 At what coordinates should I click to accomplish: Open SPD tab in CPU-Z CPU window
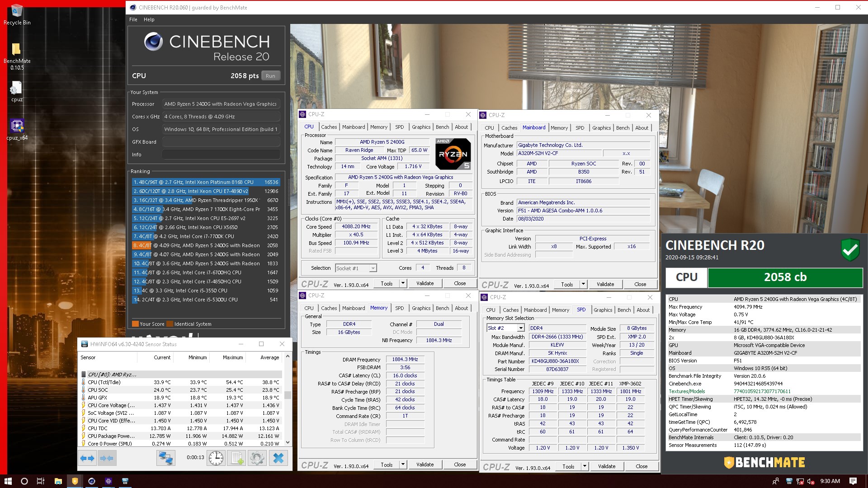pos(400,127)
